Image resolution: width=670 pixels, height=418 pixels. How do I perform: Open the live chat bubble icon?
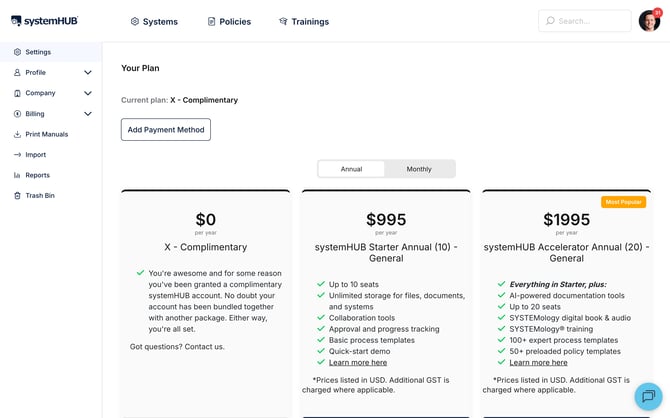(648, 396)
